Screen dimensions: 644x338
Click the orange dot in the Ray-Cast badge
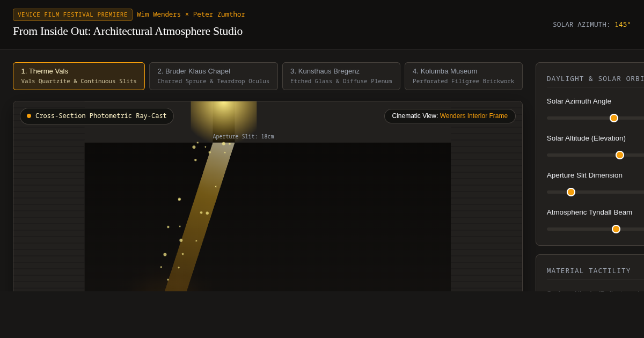29,116
